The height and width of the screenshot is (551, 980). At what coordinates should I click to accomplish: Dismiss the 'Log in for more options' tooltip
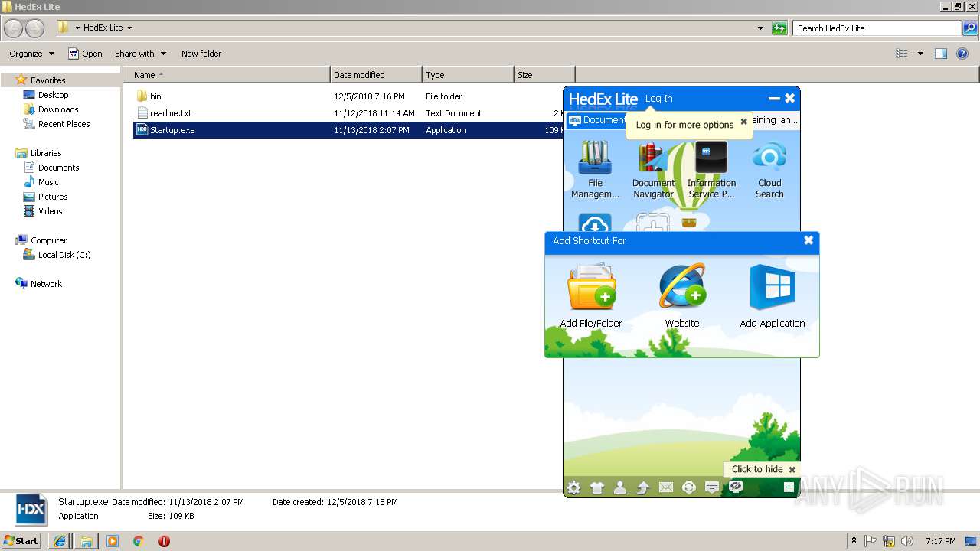(743, 122)
